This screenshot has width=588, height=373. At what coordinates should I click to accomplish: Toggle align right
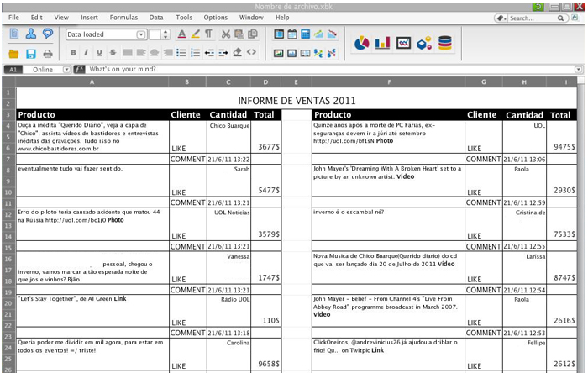pos(168,52)
